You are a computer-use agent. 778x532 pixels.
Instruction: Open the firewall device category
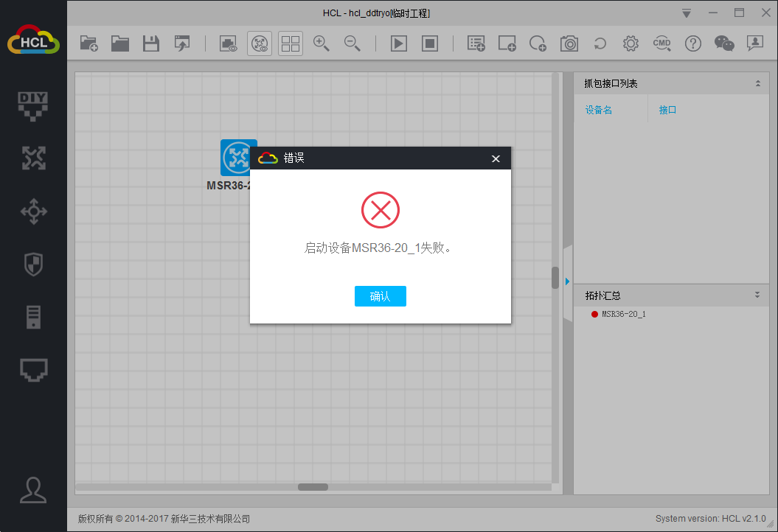pos(33,265)
